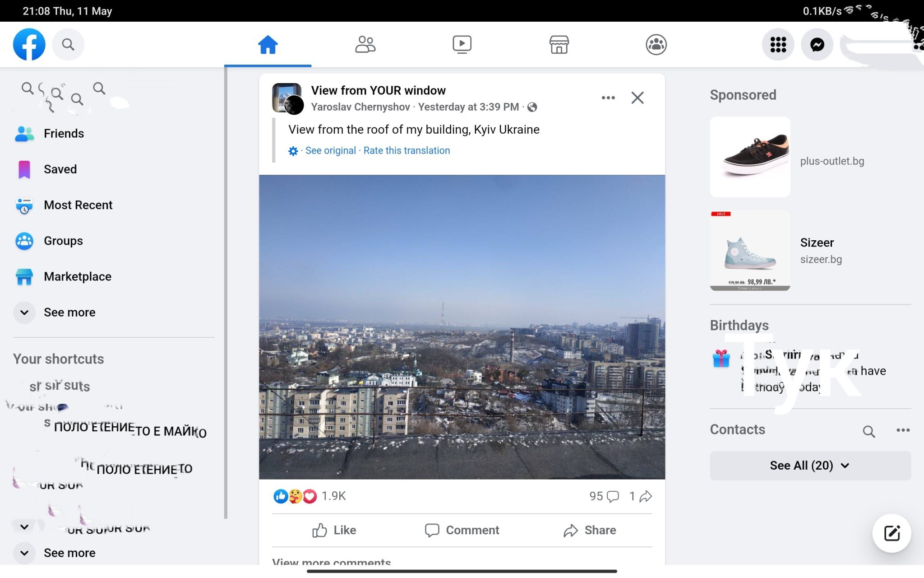Like the Kyiv roof view post
The image size is (924, 578).
(334, 530)
